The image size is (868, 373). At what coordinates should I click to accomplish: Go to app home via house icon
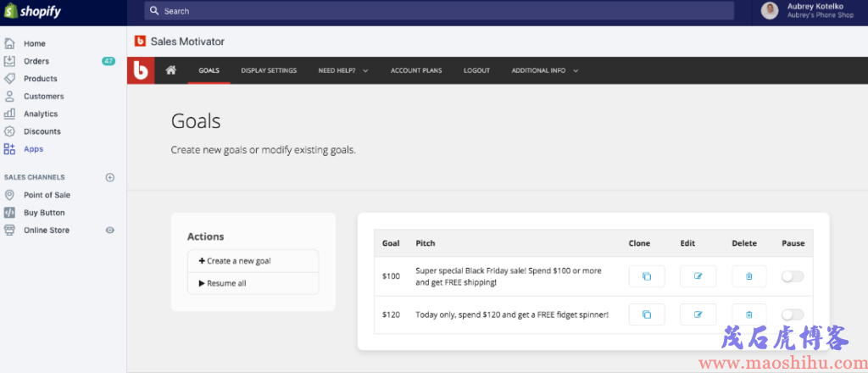[171, 70]
